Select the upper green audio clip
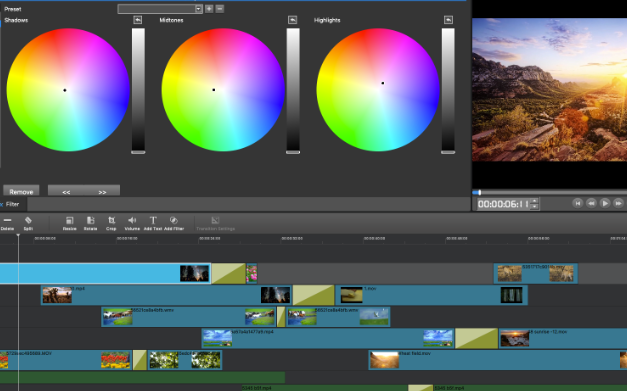This screenshot has height=391, width=627. (x=142, y=377)
